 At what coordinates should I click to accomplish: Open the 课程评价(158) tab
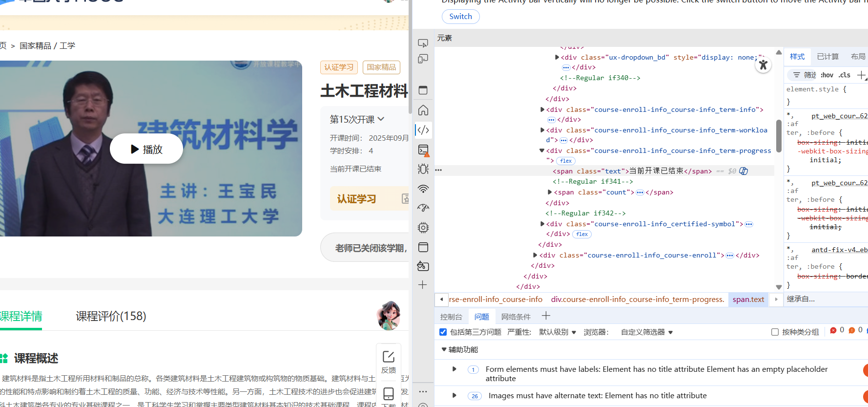tap(111, 316)
